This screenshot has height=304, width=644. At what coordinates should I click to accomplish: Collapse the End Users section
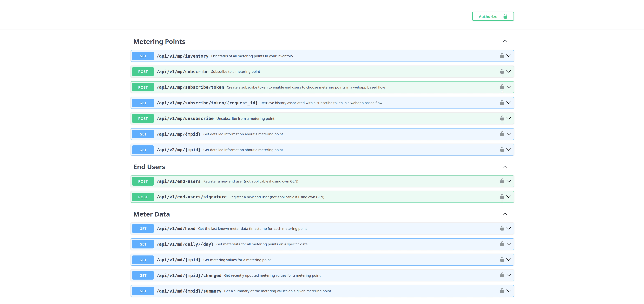pos(505,167)
